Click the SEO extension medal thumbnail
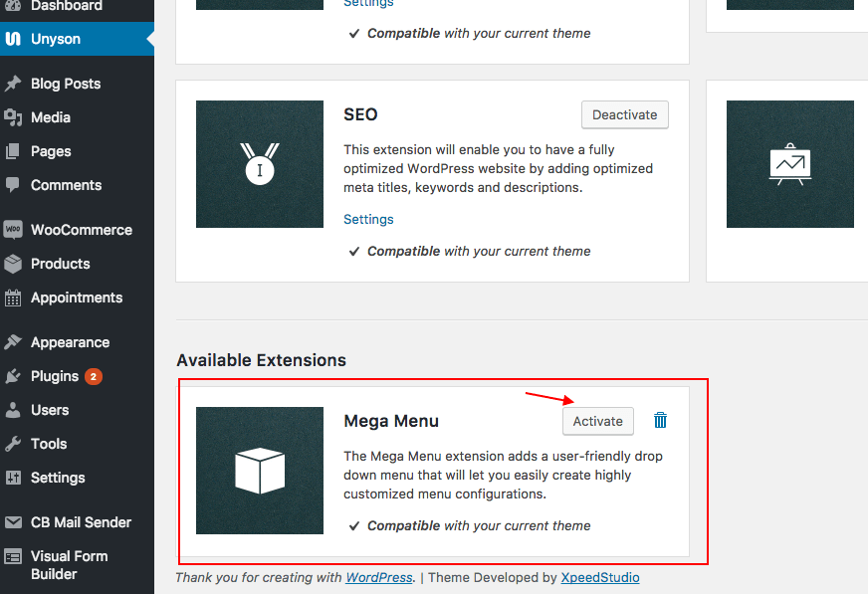The width and height of the screenshot is (868, 594). tap(260, 164)
